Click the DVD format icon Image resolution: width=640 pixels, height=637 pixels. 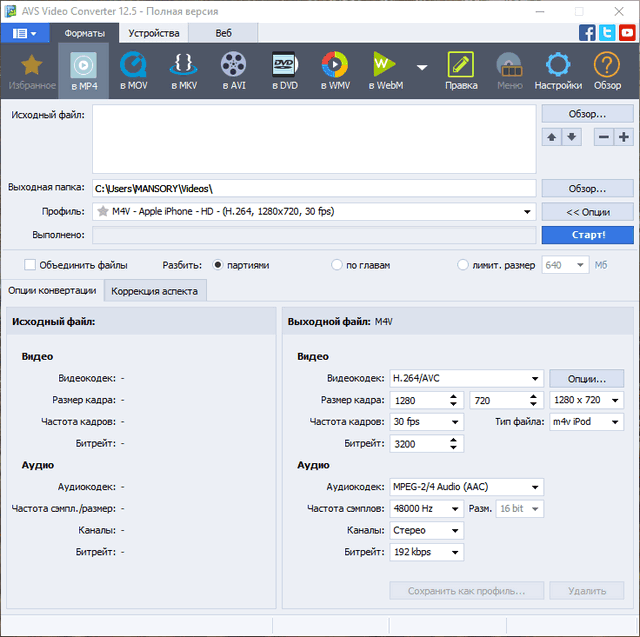pos(284,70)
